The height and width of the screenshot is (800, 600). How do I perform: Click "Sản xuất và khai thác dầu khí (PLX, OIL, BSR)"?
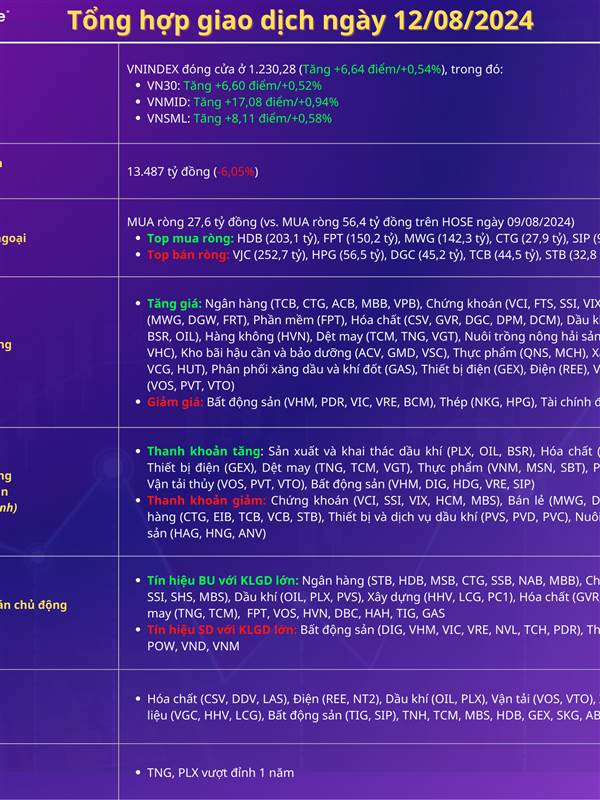[402, 451]
